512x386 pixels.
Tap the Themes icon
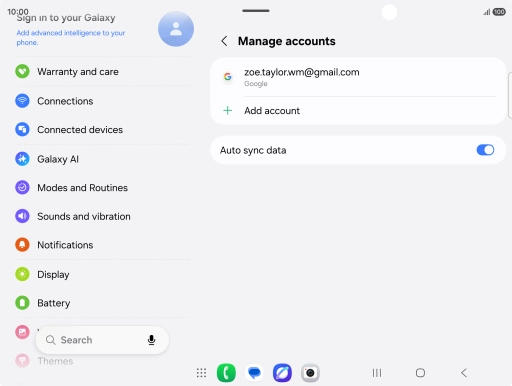(x=22, y=361)
